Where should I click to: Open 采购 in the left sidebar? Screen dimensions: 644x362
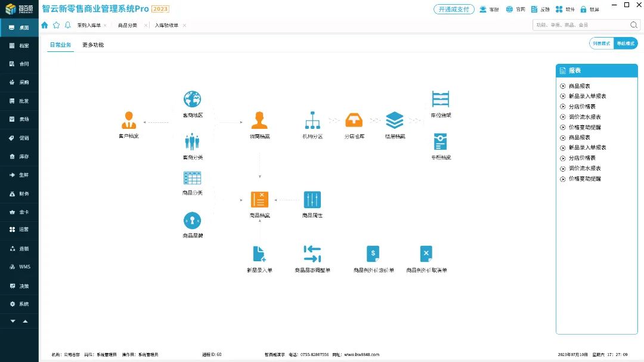(19, 82)
